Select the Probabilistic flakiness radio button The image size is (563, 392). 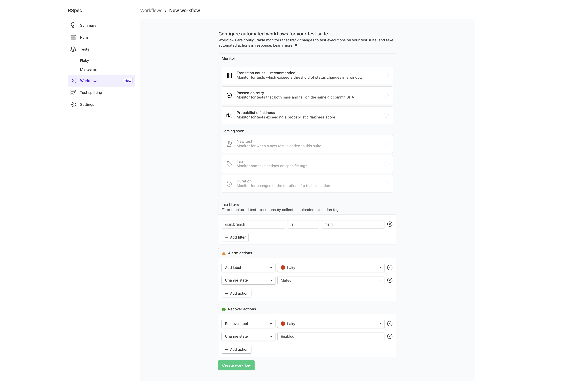386,115
